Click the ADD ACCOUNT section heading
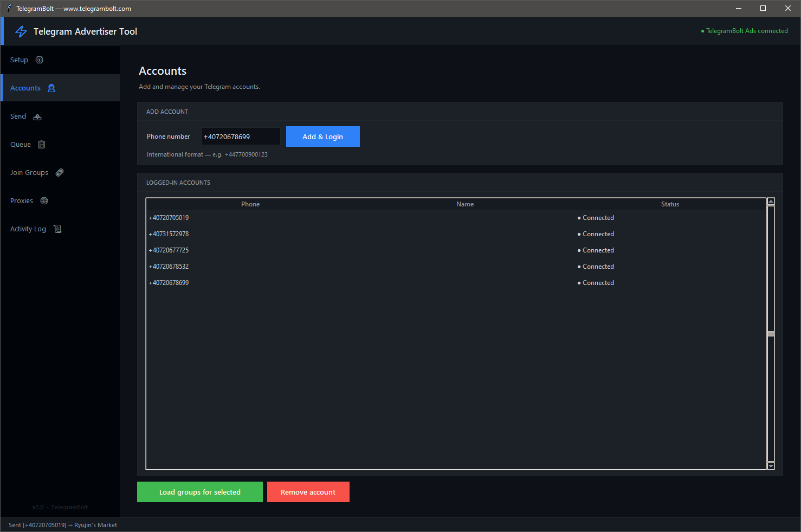The width and height of the screenshot is (801, 532). [167, 112]
